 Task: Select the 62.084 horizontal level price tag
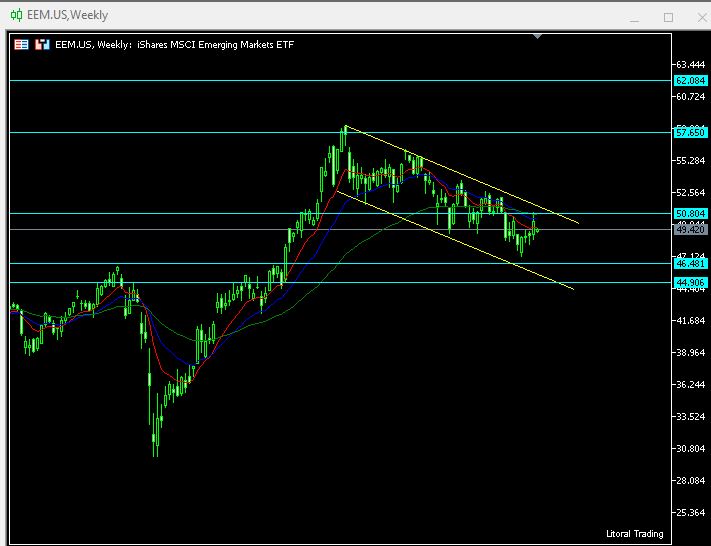click(691, 80)
